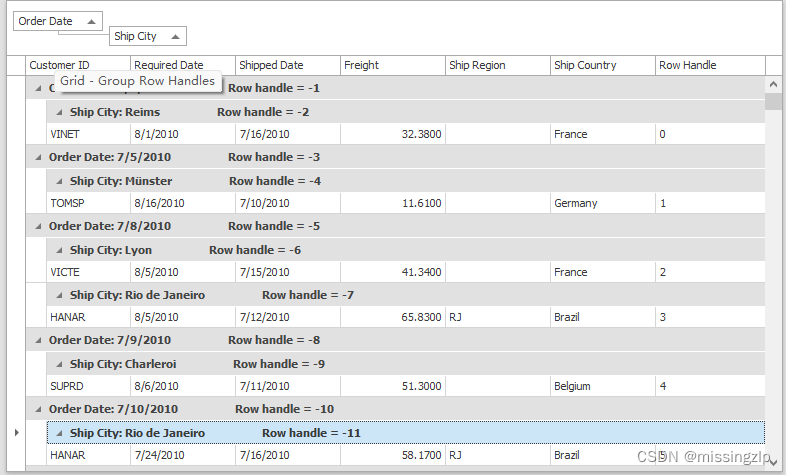
Task: Select the Belgium ship country cell
Action: tap(603, 386)
